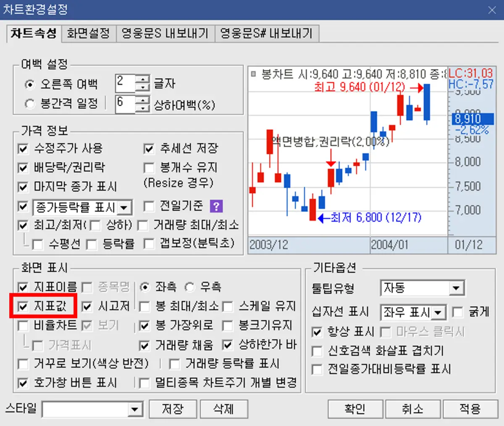The height and width of the screenshot is (426, 504).
Task: Select the 봉간격 일정 radio button
Action: point(29,103)
